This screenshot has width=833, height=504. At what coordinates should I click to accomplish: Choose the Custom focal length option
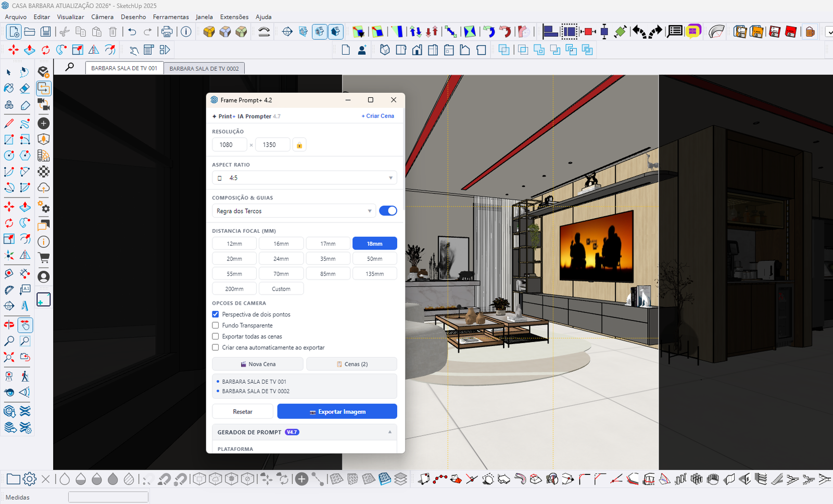pyautogui.click(x=281, y=289)
